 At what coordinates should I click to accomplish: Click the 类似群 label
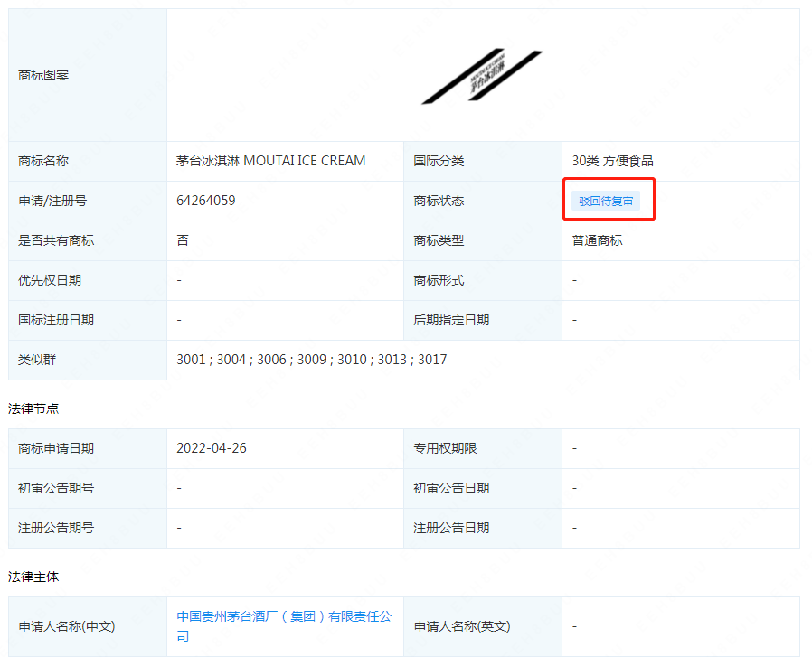tap(37, 360)
